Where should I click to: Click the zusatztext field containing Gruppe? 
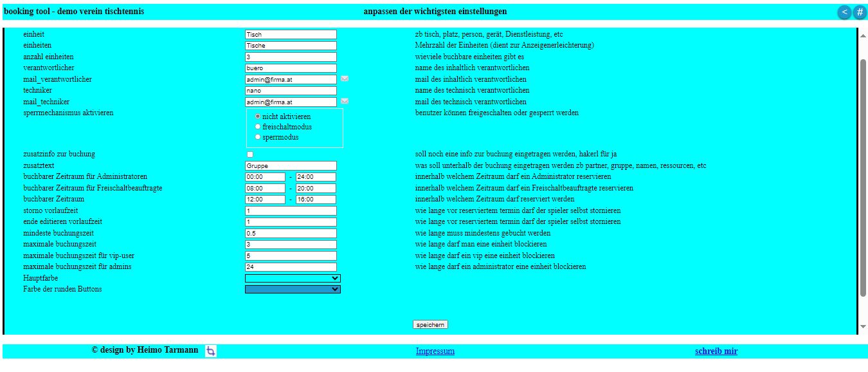pyautogui.click(x=291, y=166)
